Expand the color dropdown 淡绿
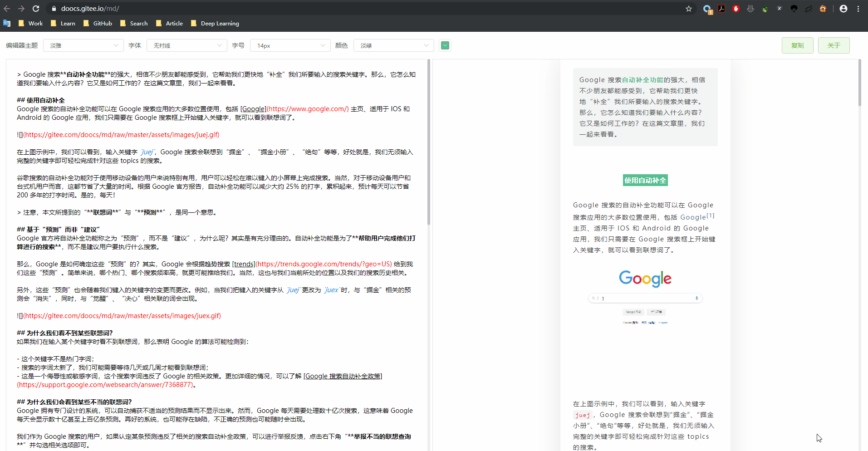 point(394,45)
